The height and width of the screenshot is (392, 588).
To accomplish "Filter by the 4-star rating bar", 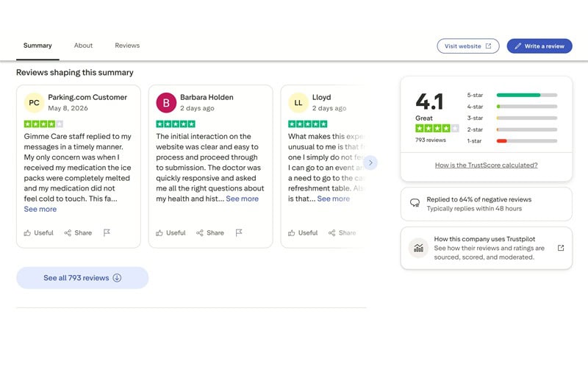I will [x=512, y=107].
